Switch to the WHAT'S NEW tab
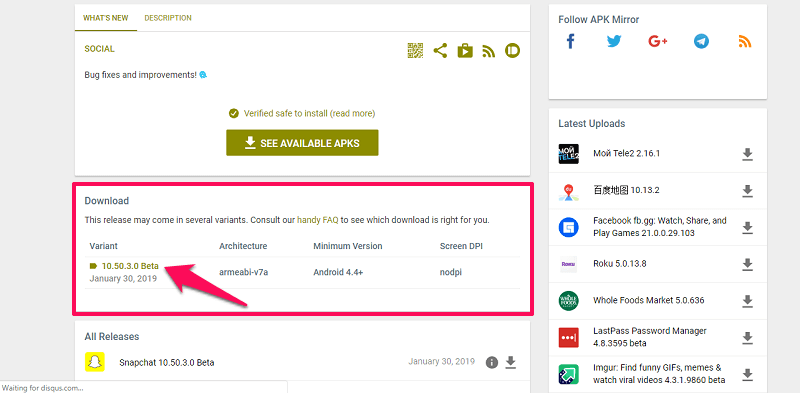 (106, 18)
